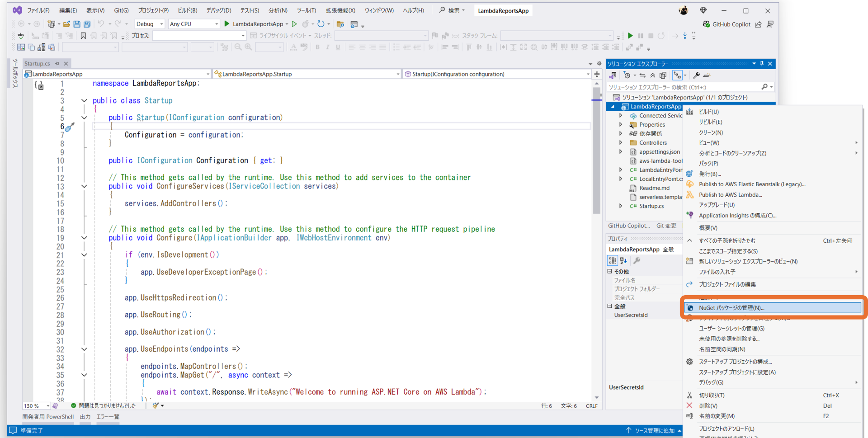The width and height of the screenshot is (868, 438).
Task: Expand the Controllers folder node
Action: point(621,143)
